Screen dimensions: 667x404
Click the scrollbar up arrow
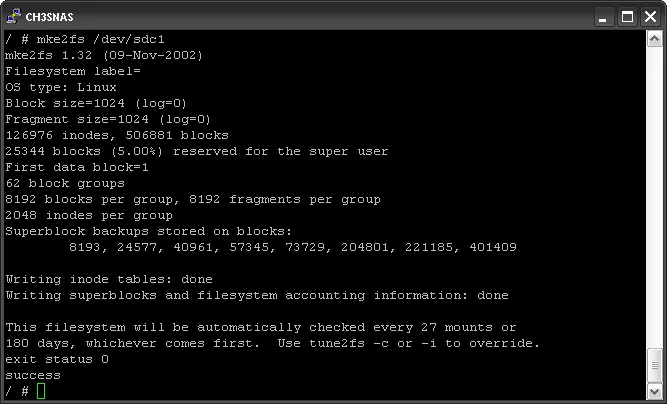coord(654,39)
